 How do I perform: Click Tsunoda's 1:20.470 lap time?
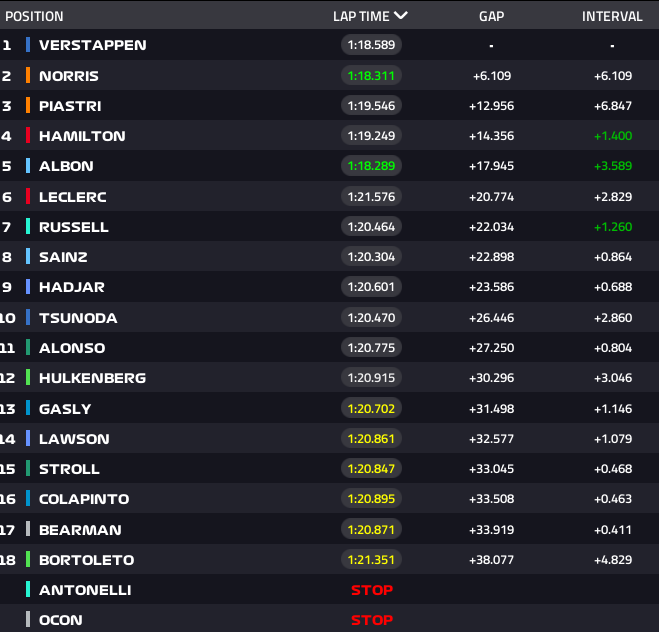click(371, 318)
